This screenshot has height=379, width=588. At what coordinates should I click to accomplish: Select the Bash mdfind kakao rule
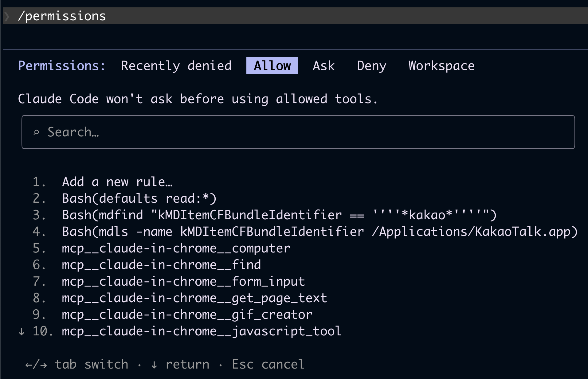[x=279, y=215]
